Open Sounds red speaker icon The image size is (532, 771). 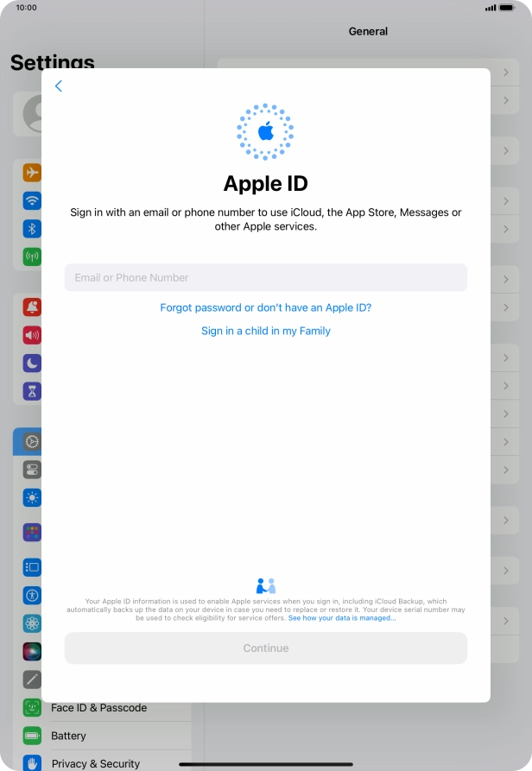click(x=32, y=335)
